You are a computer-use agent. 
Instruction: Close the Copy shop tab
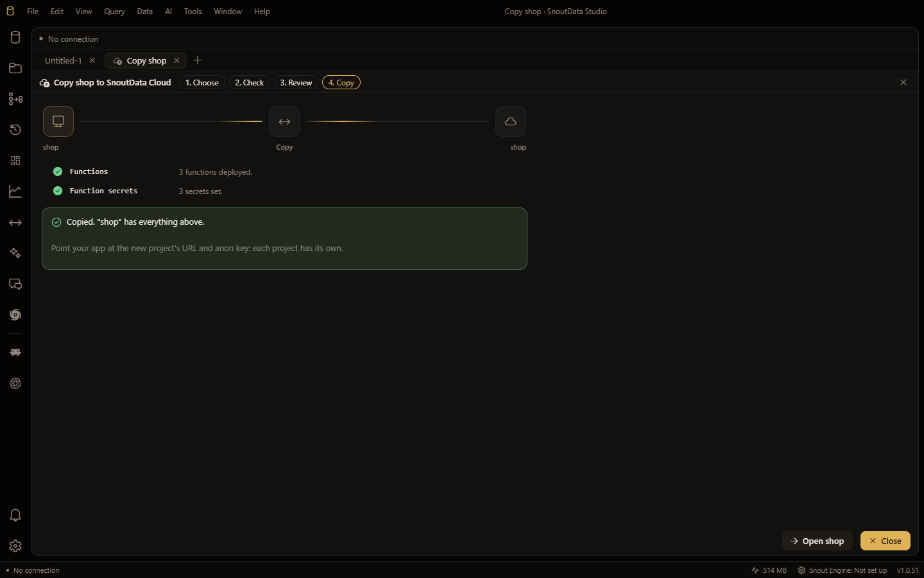pyautogui.click(x=176, y=60)
